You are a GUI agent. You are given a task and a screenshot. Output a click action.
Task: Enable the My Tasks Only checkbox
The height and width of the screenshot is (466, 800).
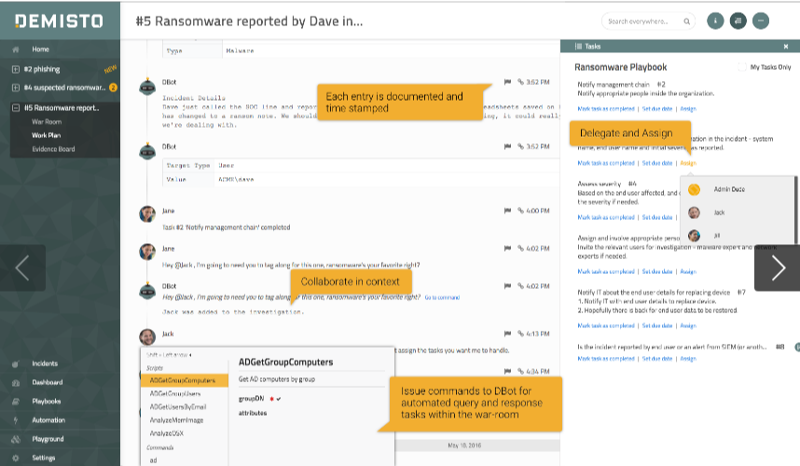point(741,67)
